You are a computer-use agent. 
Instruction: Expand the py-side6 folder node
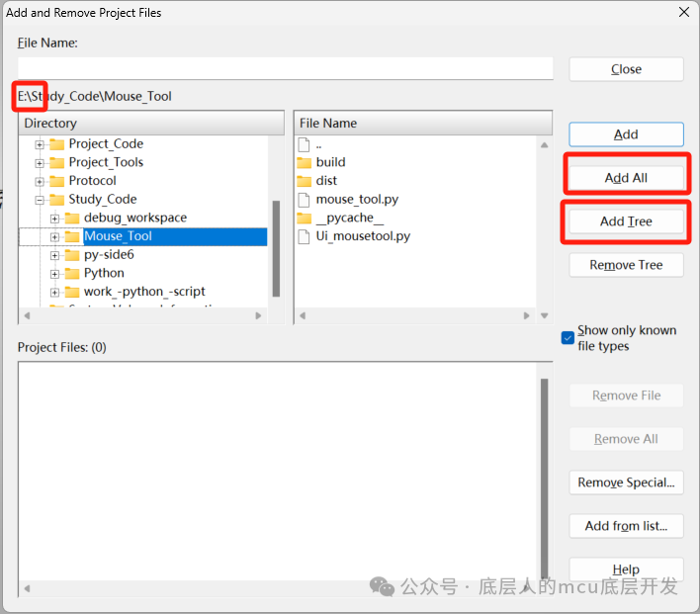55,255
